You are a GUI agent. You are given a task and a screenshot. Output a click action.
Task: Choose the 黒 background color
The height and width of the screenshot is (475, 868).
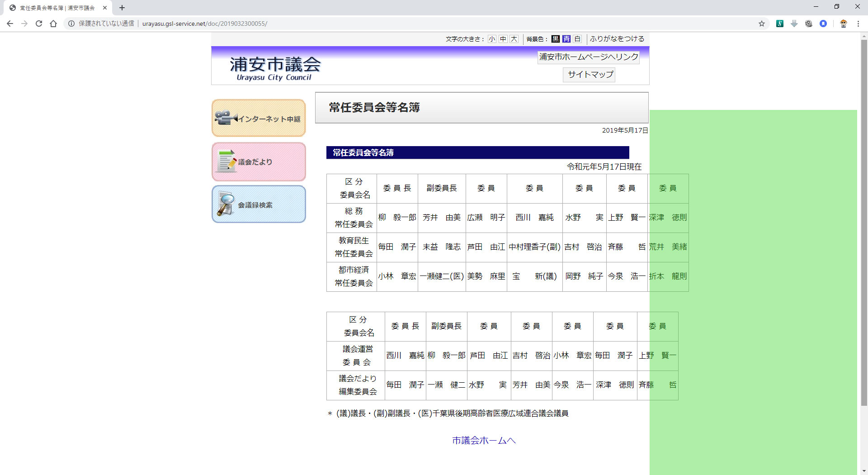point(556,39)
